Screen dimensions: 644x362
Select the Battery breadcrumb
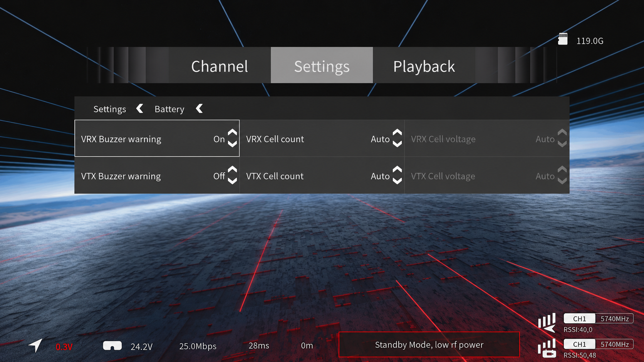(169, 109)
